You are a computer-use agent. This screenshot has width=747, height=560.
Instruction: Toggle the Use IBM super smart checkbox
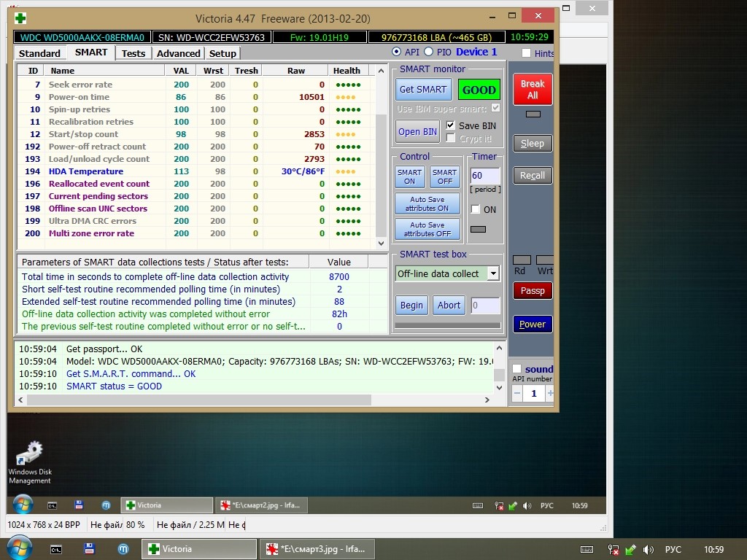coord(495,108)
